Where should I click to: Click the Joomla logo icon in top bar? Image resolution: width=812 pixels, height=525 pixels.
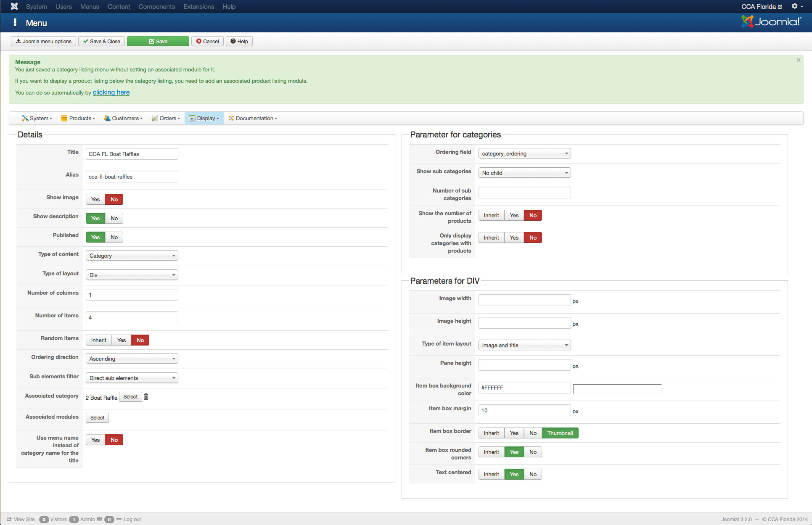tap(14, 6)
